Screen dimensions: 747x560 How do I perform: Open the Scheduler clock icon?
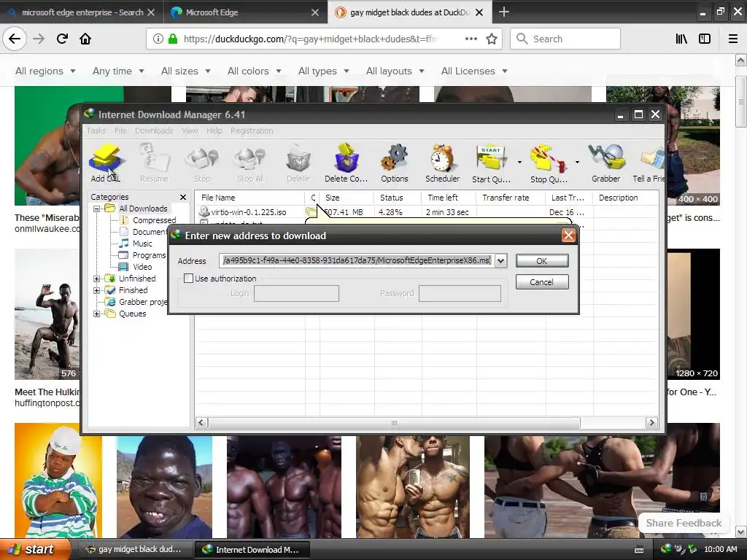pyautogui.click(x=443, y=163)
